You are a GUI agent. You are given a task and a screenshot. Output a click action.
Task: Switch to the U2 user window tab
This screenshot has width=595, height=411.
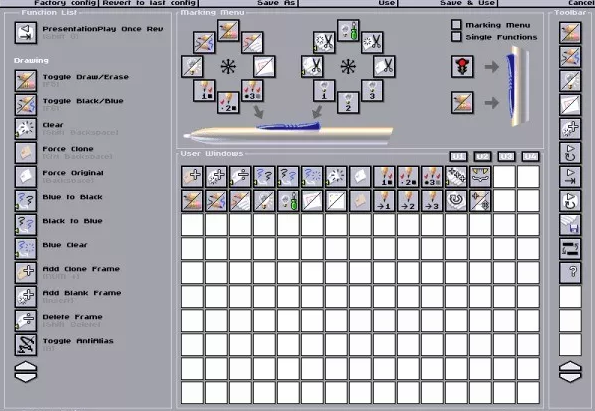[482, 156]
